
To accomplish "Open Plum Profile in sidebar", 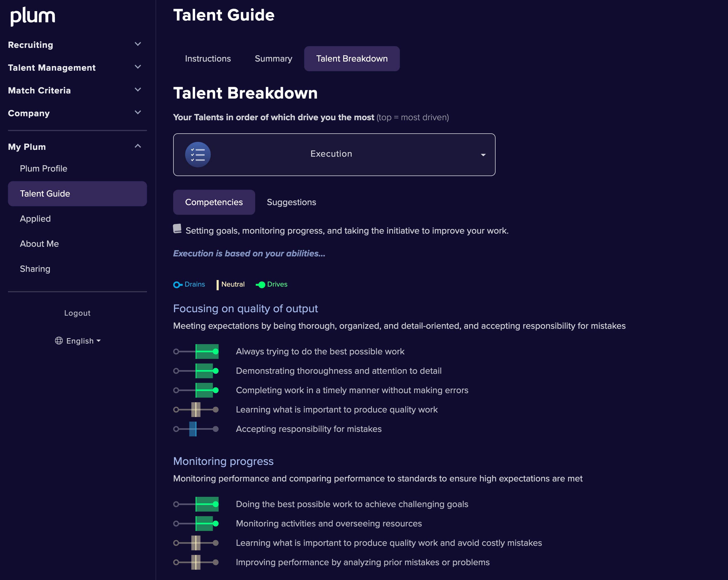I will [x=44, y=169].
